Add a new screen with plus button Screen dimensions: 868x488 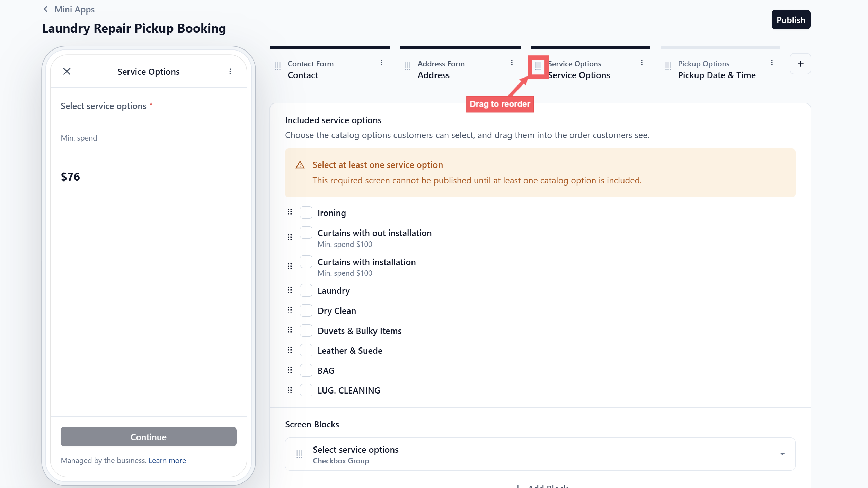point(800,64)
